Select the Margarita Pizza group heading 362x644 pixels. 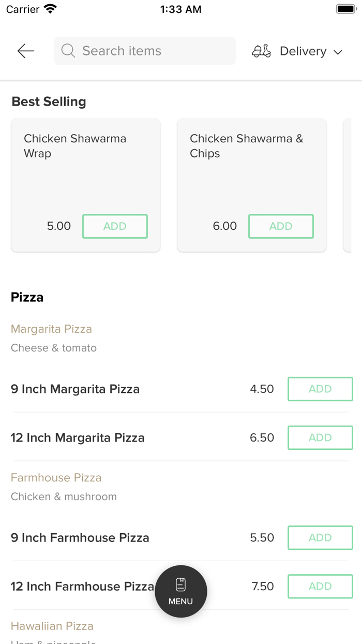[x=51, y=329]
